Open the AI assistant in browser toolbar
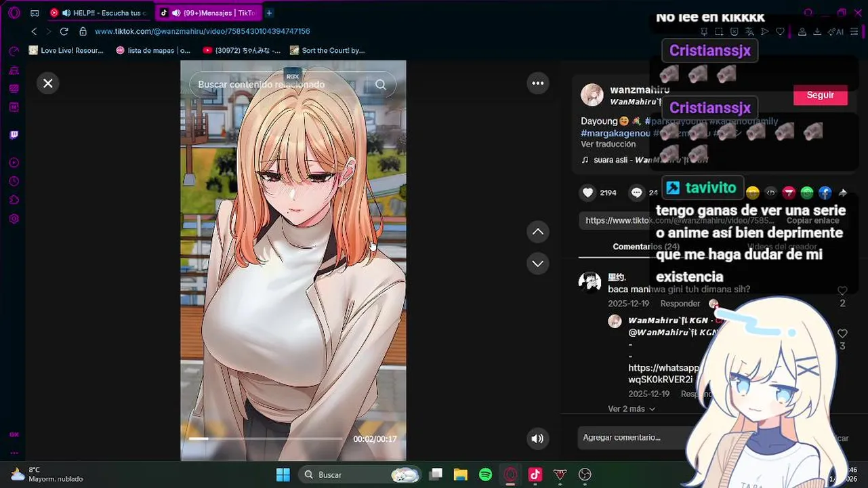 coord(836,31)
